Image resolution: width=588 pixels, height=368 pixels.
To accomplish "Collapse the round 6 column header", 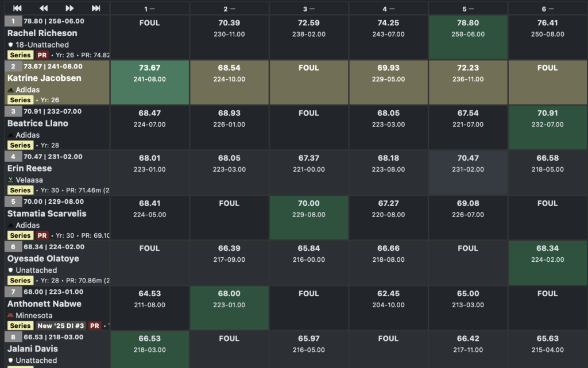I will [547, 9].
